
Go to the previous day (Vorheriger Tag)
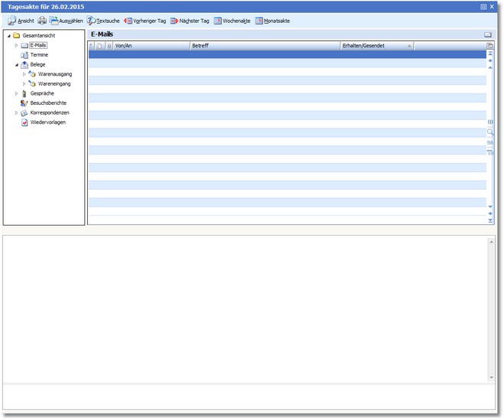tap(144, 21)
